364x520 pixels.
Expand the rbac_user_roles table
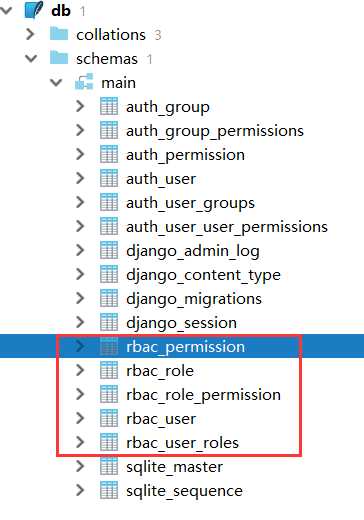tap(80, 442)
